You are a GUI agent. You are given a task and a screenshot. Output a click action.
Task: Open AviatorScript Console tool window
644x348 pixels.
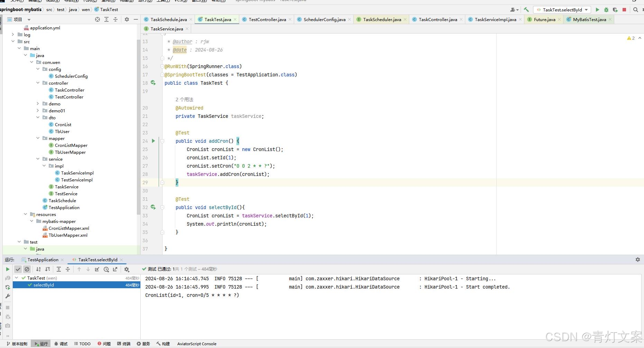[x=197, y=344]
